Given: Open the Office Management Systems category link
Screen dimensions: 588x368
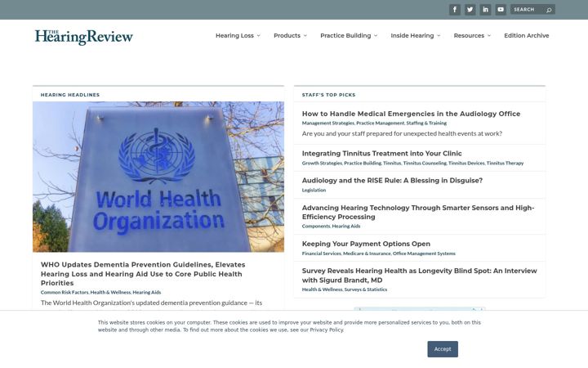Looking at the screenshot, I should tap(424, 254).
